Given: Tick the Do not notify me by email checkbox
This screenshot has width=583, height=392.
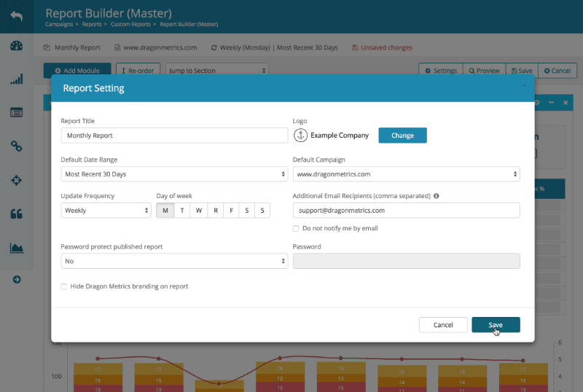Looking at the screenshot, I should [x=296, y=228].
